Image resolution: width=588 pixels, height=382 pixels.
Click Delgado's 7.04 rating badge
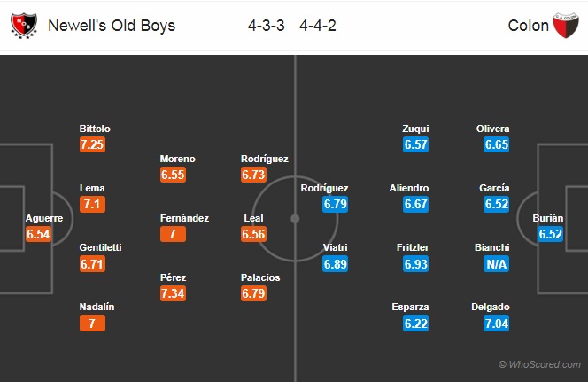tap(496, 324)
